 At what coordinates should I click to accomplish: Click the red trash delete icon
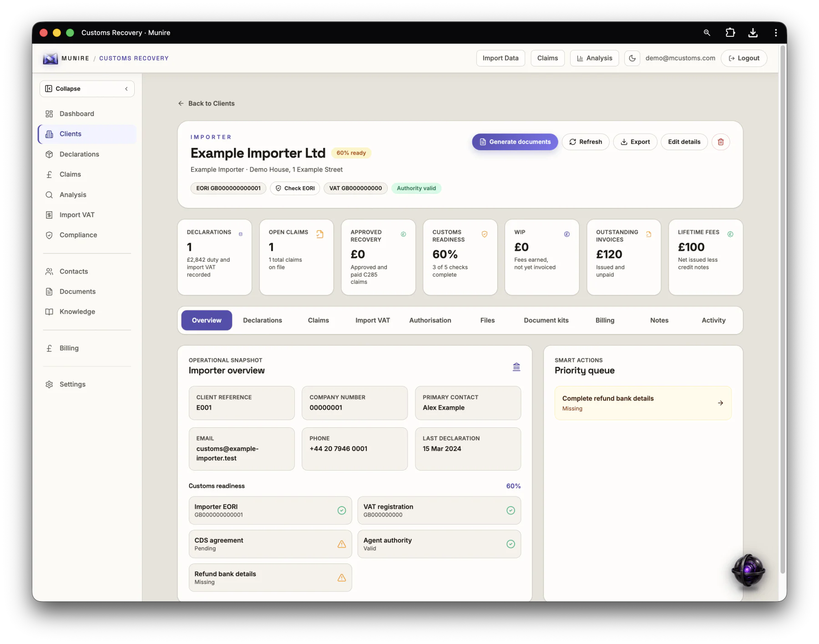(721, 142)
